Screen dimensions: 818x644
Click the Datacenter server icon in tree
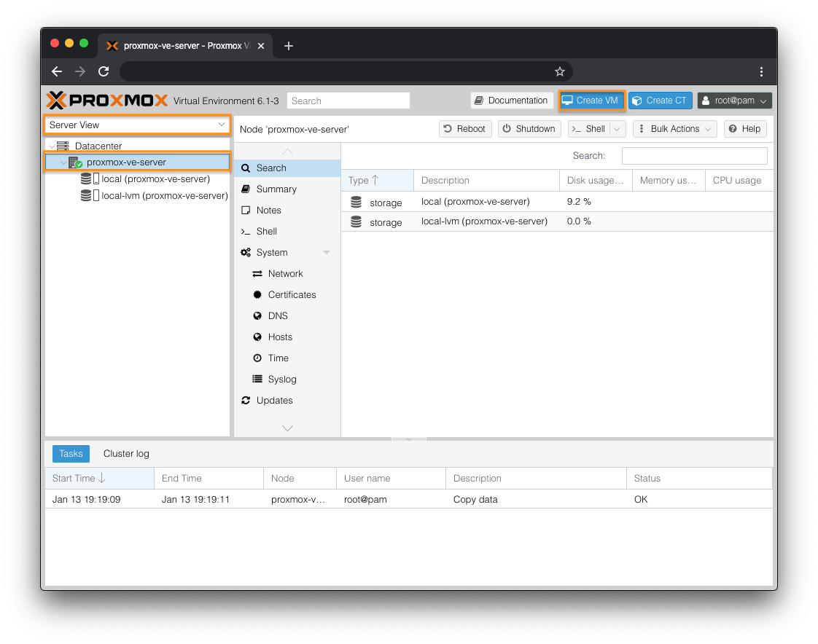pyautogui.click(x=63, y=146)
